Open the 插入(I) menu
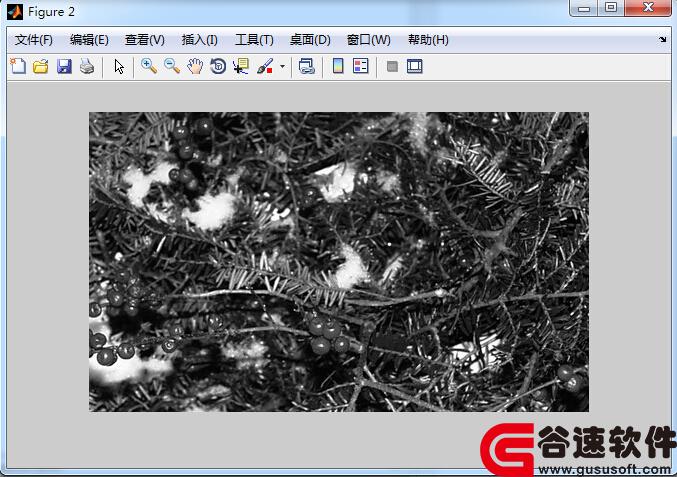 click(199, 40)
